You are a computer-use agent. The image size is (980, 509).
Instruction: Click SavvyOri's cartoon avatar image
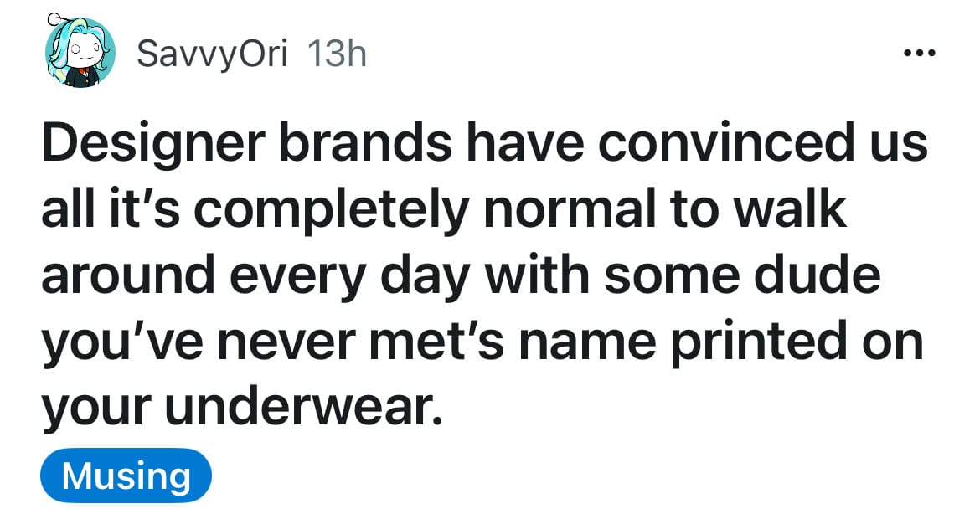pos(80,50)
